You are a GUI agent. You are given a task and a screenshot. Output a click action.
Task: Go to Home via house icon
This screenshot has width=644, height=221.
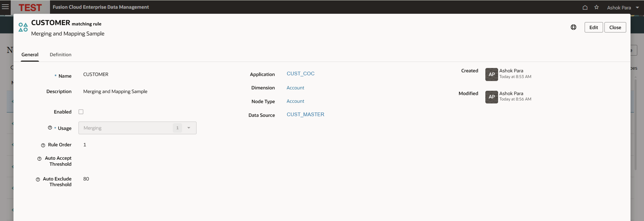pyautogui.click(x=585, y=7)
